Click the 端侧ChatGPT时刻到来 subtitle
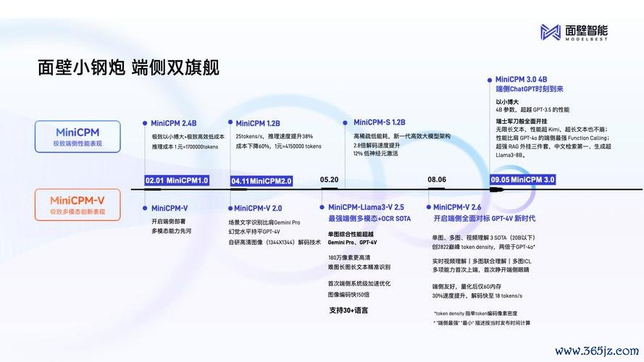Viewport: 644px width, 362px height. (530, 89)
